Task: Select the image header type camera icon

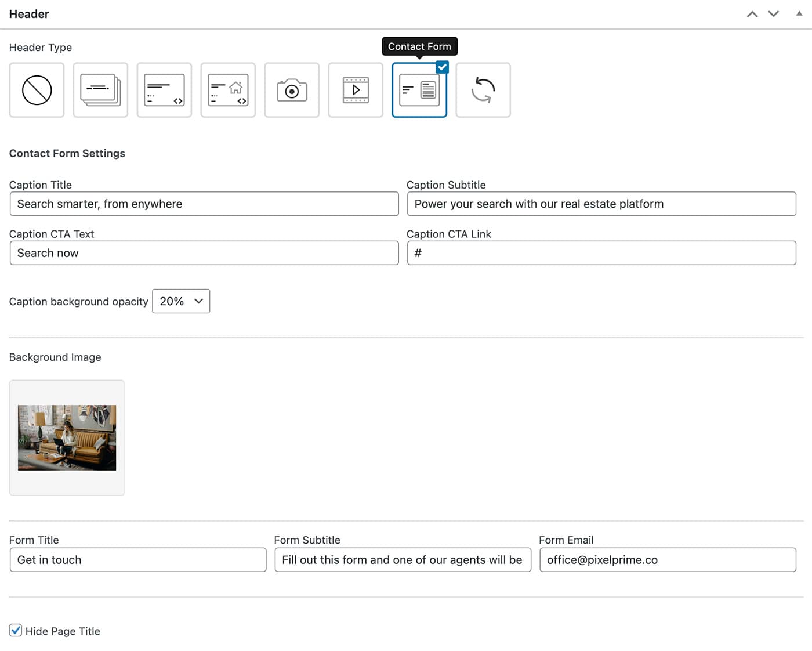Action: 292,90
